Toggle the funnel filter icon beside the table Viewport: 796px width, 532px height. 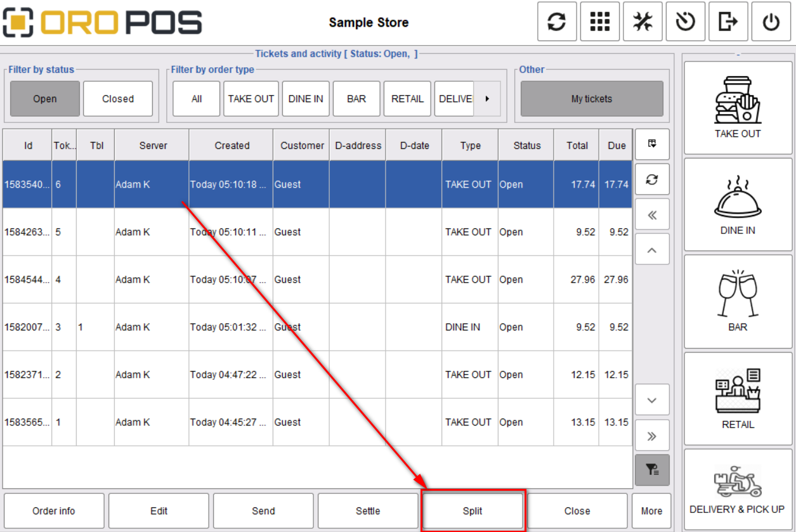[x=652, y=470]
